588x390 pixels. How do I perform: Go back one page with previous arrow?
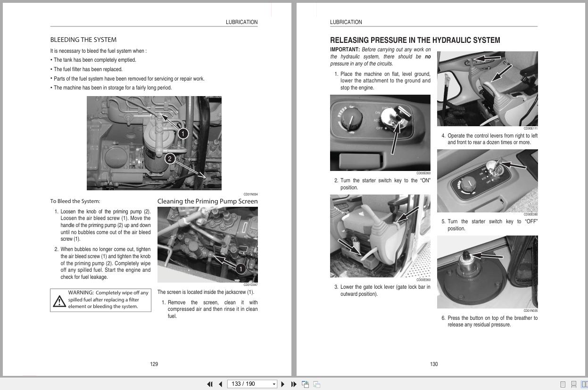click(220, 384)
